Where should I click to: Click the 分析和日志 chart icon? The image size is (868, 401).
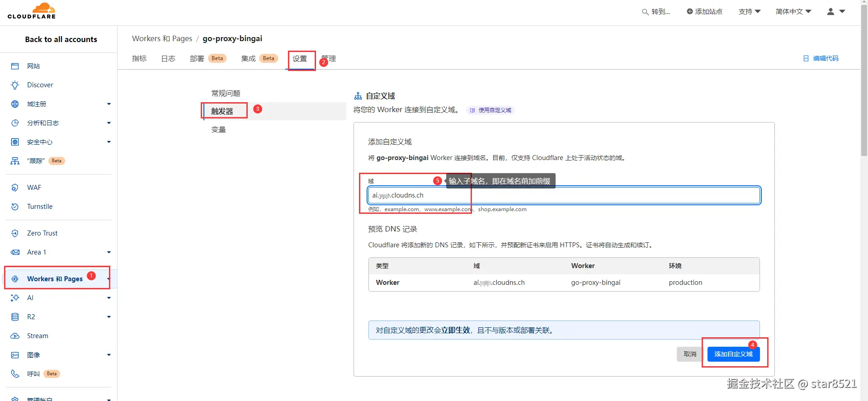(x=15, y=123)
